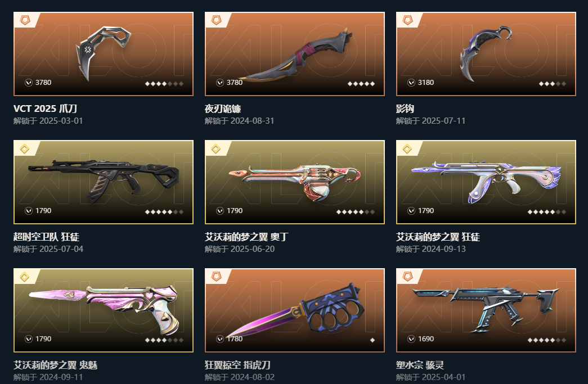The width and height of the screenshot is (588, 384).
Task: Click the VP currency icon beside 3180
Action: tap(411, 83)
